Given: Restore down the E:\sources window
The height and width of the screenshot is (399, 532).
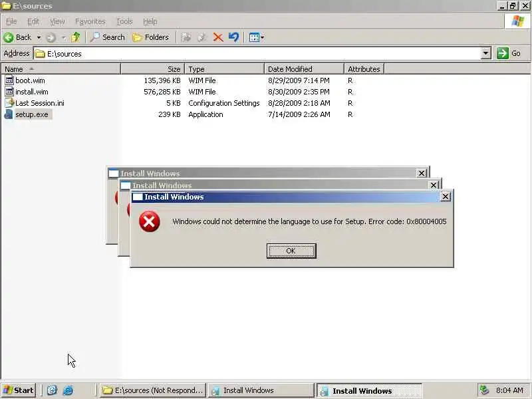Looking at the screenshot, I should click(x=513, y=5).
